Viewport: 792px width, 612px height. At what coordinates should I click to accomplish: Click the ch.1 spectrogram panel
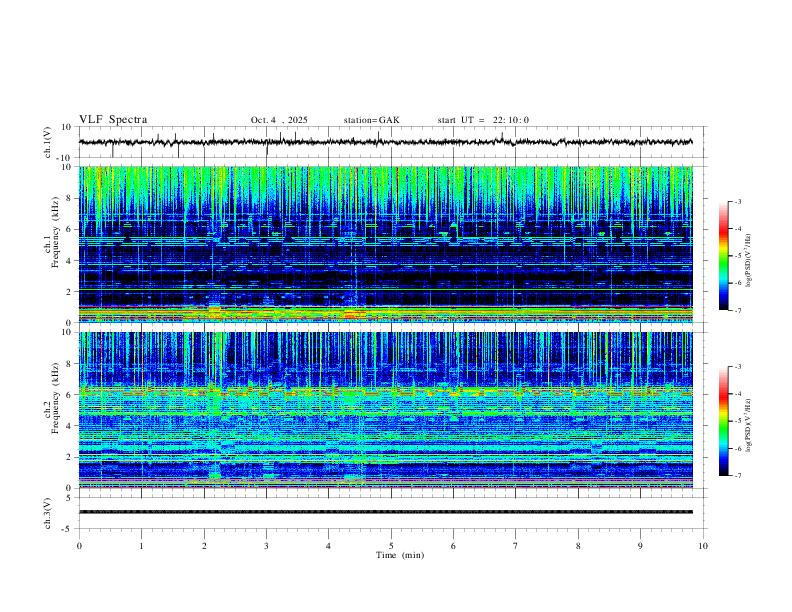coord(386,244)
